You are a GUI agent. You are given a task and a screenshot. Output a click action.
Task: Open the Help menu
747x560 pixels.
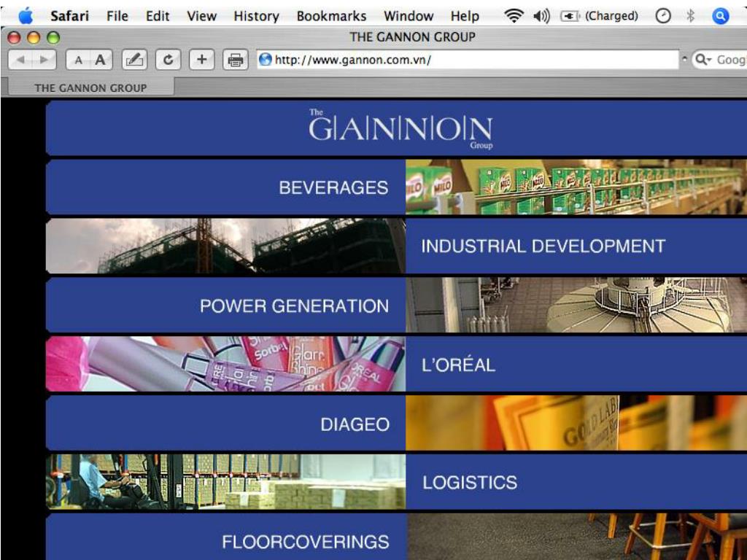[465, 16]
